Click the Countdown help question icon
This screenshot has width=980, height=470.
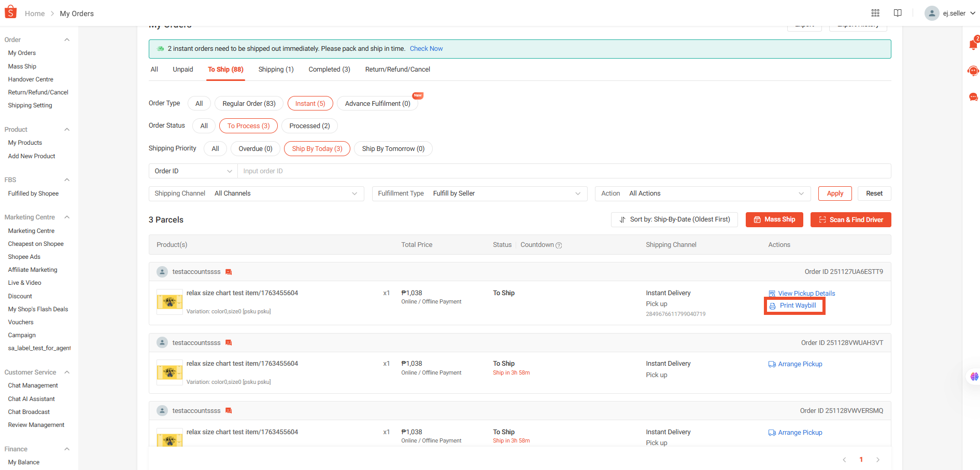click(x=559, y=245)
